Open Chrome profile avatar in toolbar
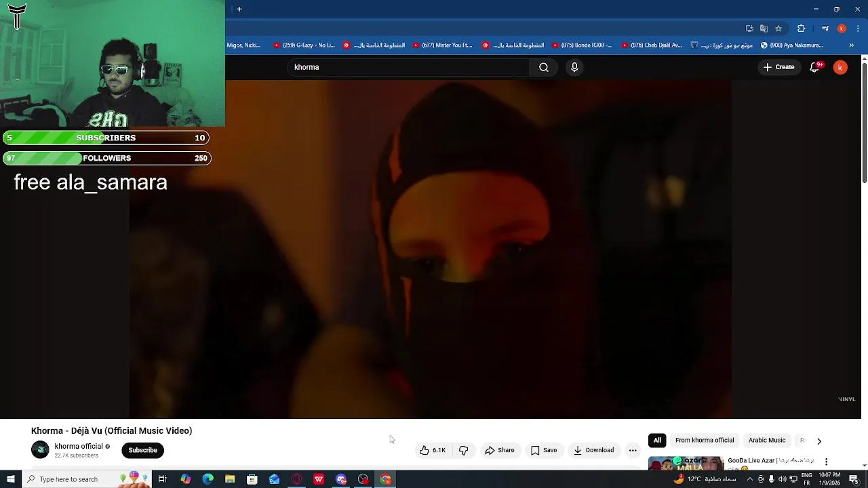 [x=842, y=28]
